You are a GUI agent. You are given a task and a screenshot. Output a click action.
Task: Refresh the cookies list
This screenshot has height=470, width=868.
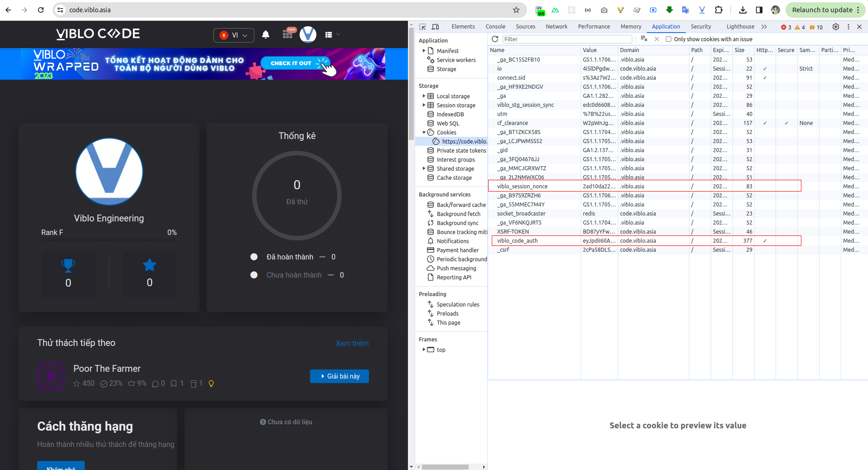[x=495, y=39]
